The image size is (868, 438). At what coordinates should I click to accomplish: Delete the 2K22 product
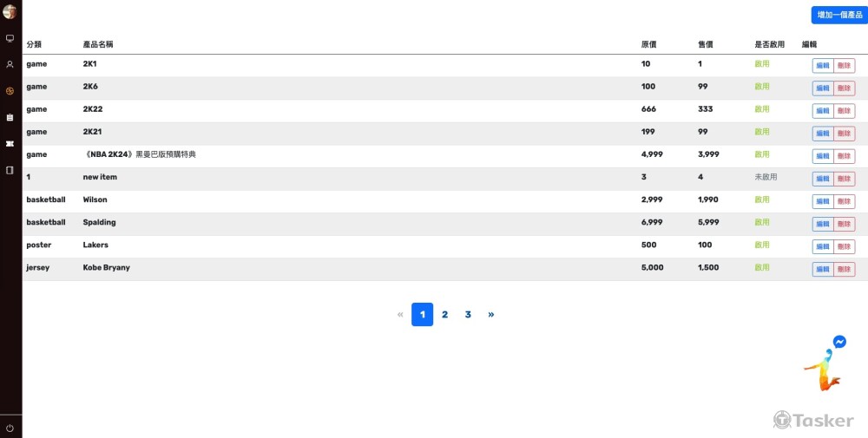pyautogui.click(x=845, y=111)
